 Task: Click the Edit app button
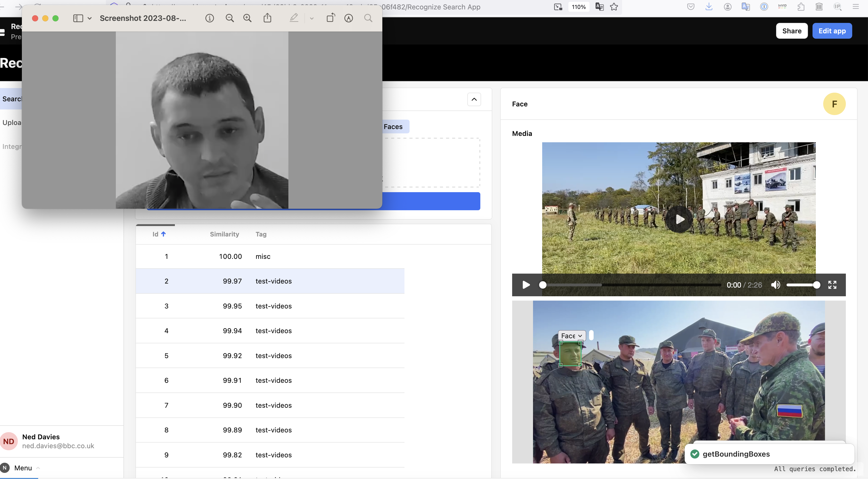click(832, 31)
